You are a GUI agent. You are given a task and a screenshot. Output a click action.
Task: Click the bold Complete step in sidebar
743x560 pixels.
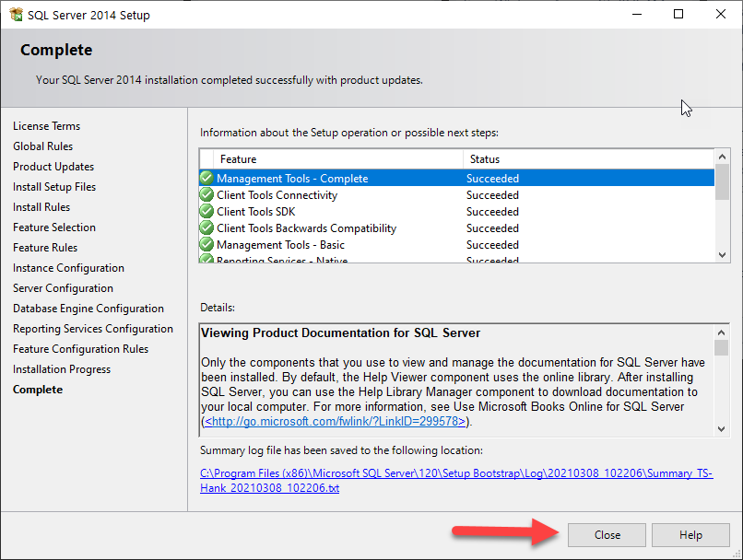tap(38, 390)
